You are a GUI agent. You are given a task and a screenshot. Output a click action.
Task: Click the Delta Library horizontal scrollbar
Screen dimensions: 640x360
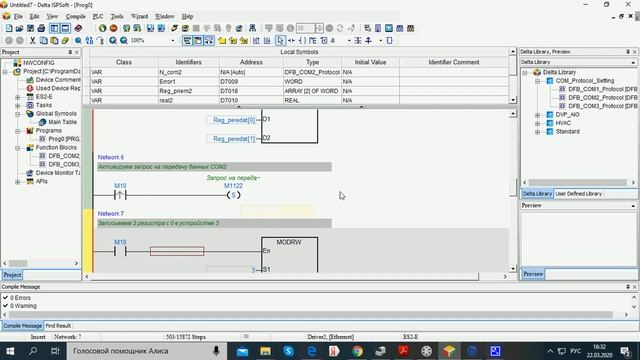(579, 182)
